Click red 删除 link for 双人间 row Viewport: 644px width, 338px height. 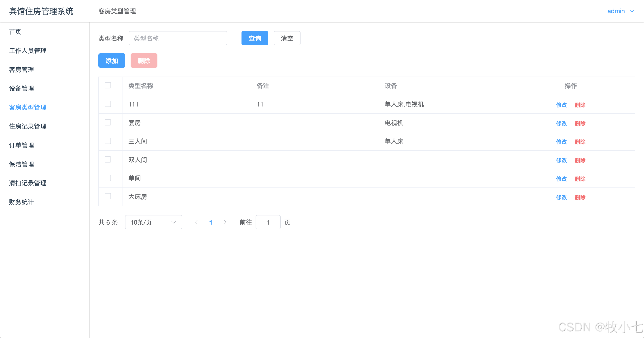pyautogui.click(x=580, y=160)
